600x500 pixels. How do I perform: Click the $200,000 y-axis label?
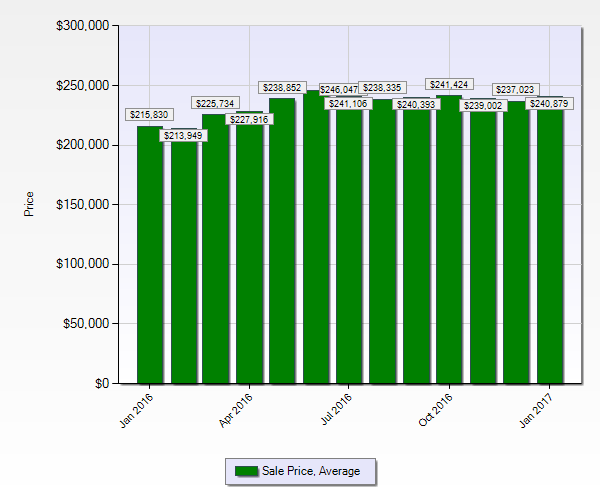(x=83, y=145)
